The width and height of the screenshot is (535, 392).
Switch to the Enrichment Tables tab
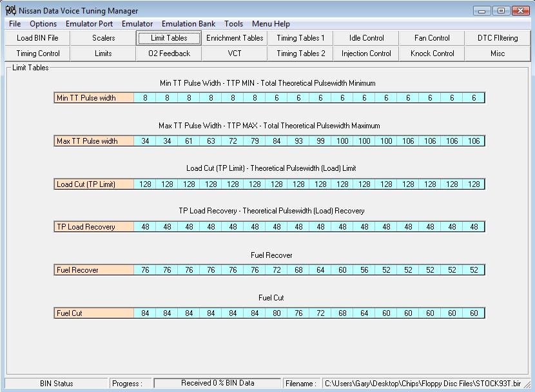click(235, 38)
